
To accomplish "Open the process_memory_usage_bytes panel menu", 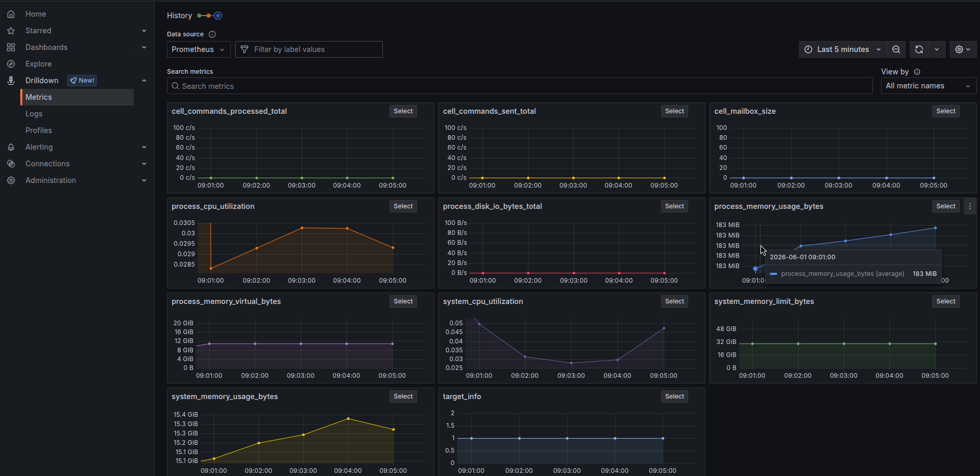I will pyautogui.click(x=970, y=206).
